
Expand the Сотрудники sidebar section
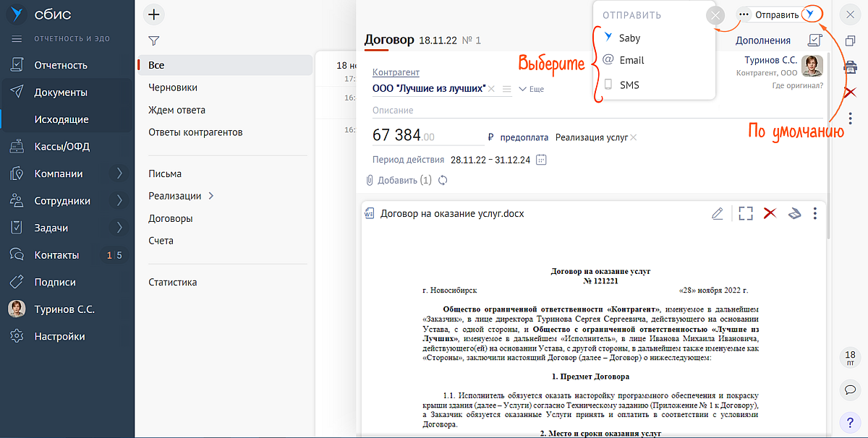(x=119, y=201)
